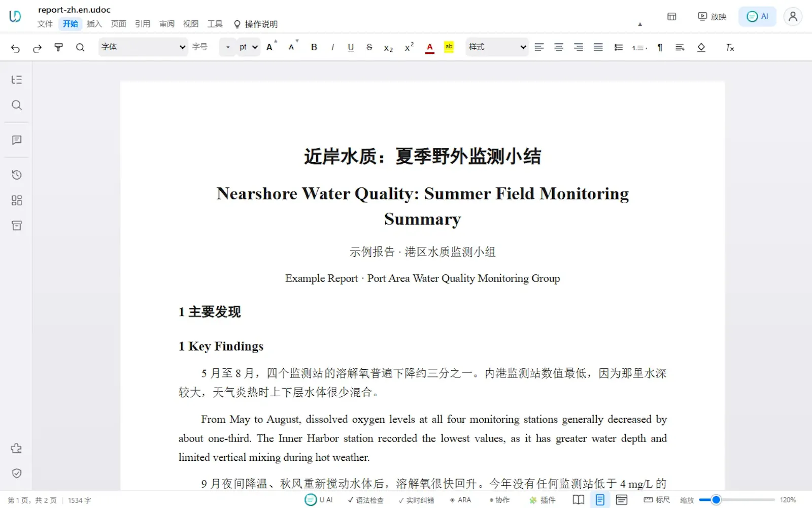Toggle the 标尺 ruler display
This screenshot has width=812, height=508.
657,500
